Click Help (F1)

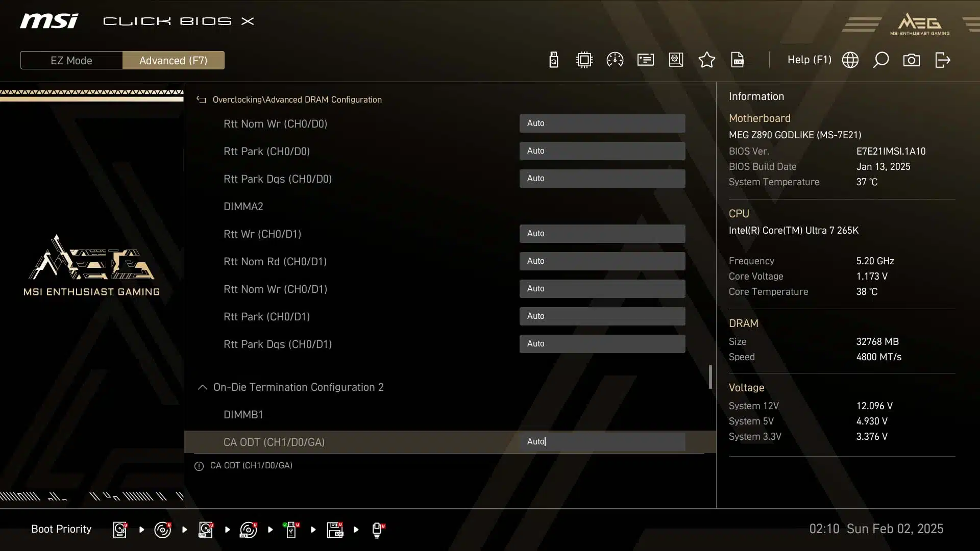pyautogui.click(x=809, y=60)
